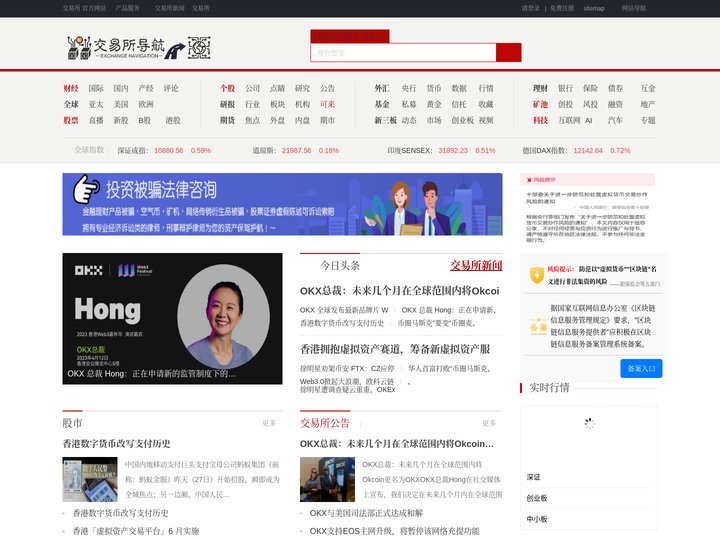Screen dimensions: 720x540
Task: Open the 国内 news category
Action: 121,88
